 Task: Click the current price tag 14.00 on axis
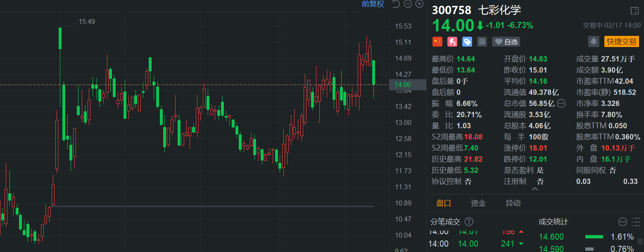click(x=408, y=85)
